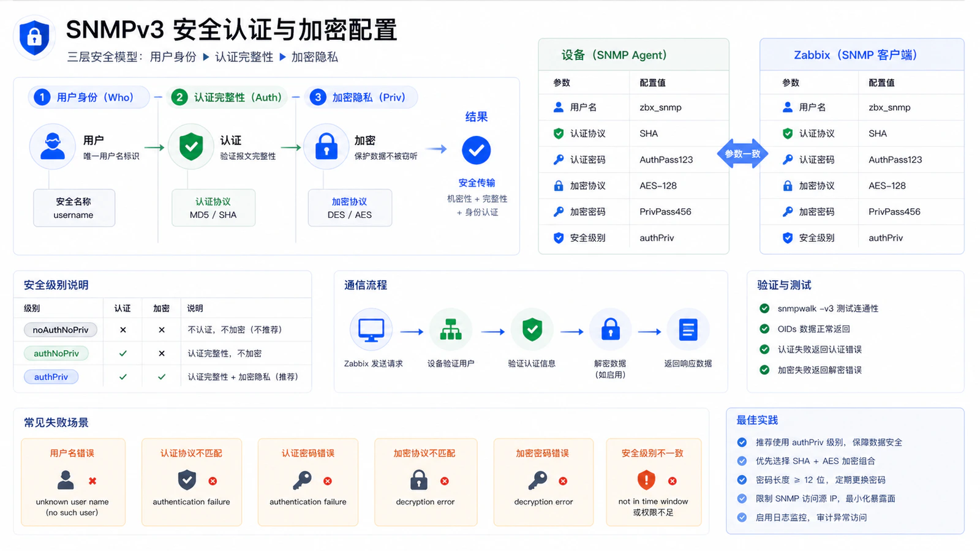
Task: Click the person icon in 用户名错误 card
Action: [x=66, y=480]
